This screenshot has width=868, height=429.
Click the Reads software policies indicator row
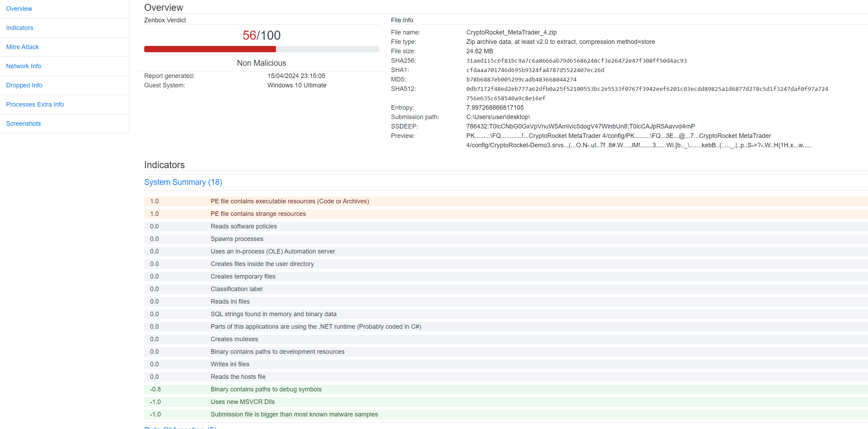point(244,226)
